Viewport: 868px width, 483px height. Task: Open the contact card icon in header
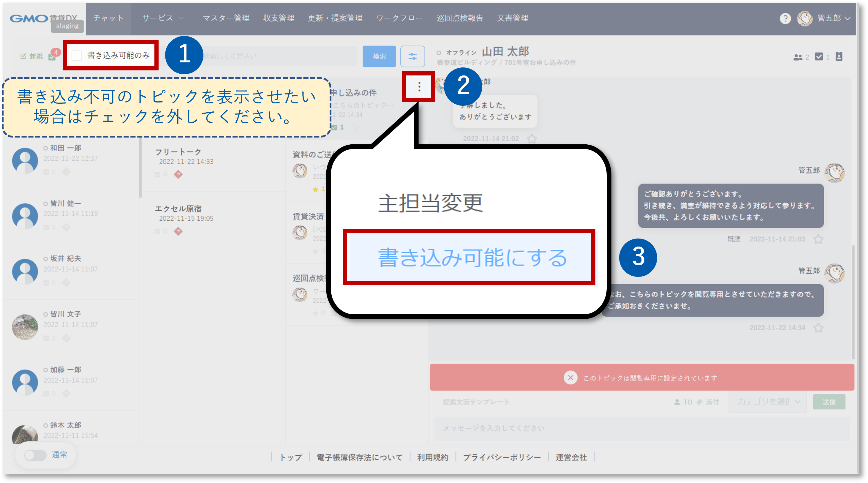point(839,57)
